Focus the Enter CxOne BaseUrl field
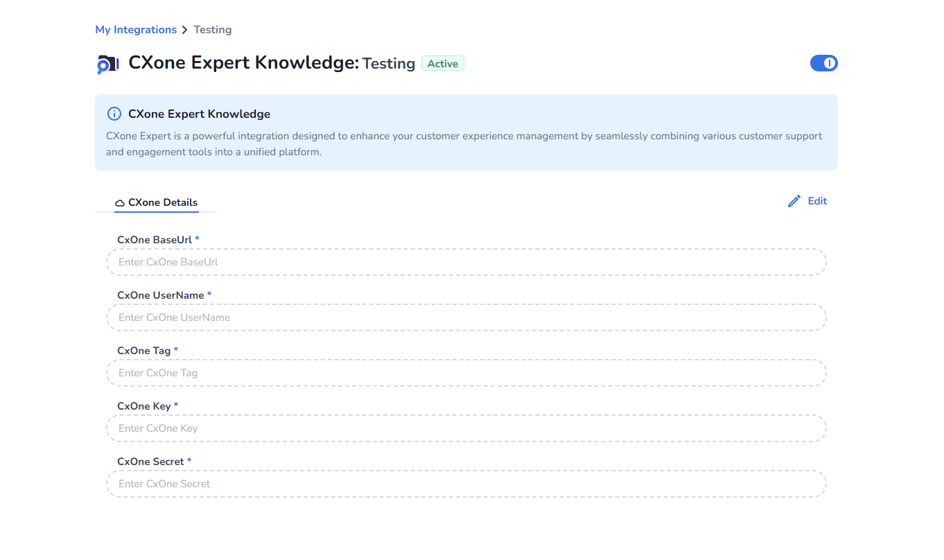This screenshot has height=560, width=944. 466,262
